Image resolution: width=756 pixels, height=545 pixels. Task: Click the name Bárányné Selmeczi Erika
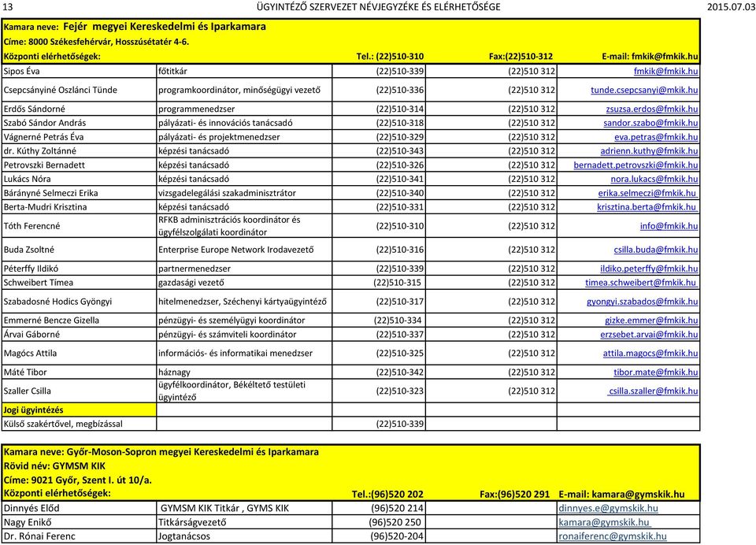[50, 193]
